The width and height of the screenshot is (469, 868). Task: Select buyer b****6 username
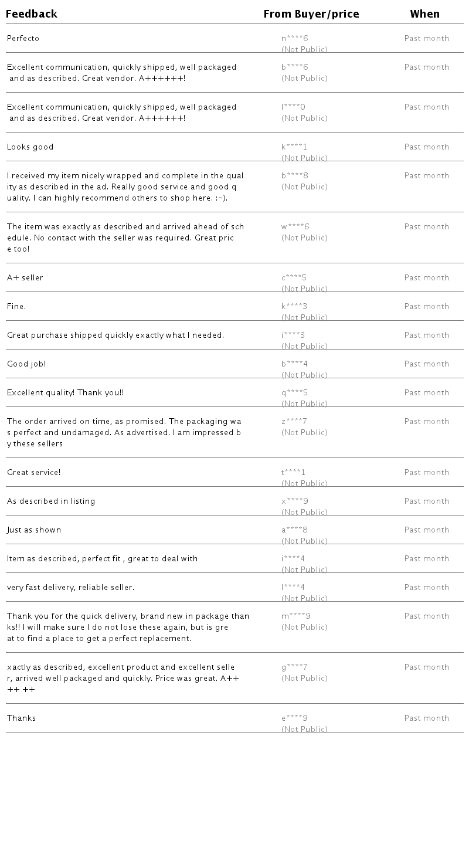pos(295,67)
